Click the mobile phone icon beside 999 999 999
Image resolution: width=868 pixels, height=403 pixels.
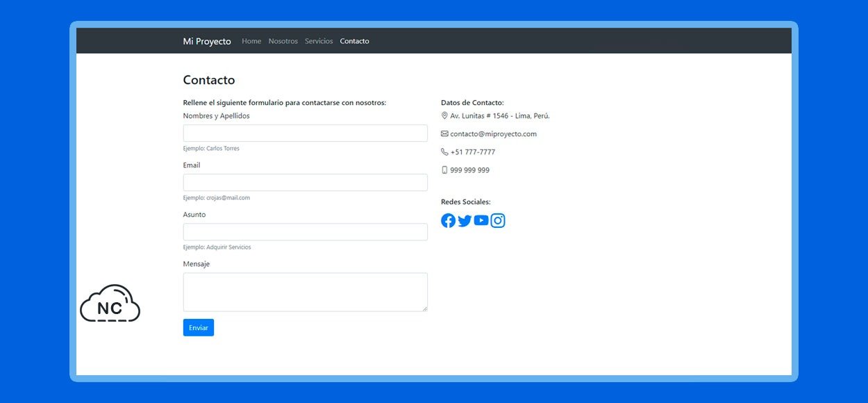click(444, 170)
